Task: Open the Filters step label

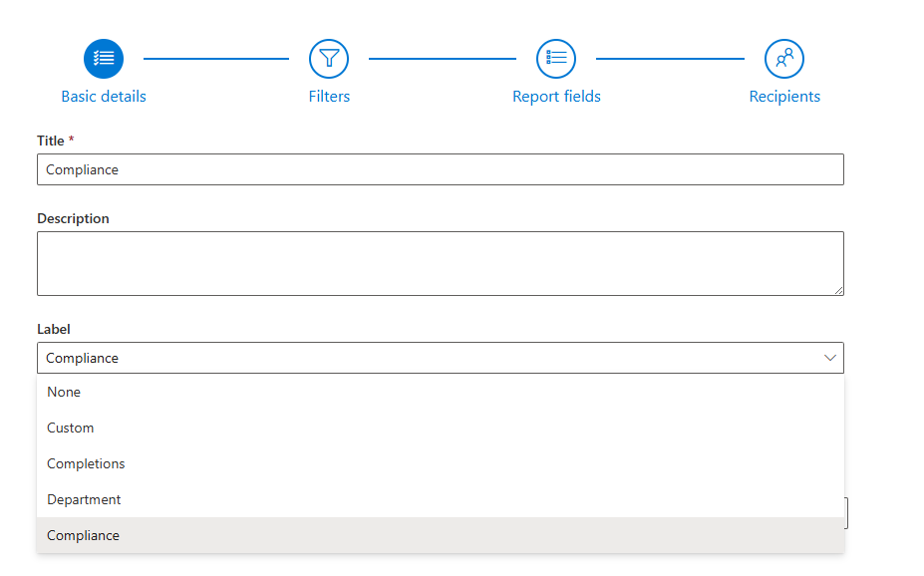Action: (329, 97)
